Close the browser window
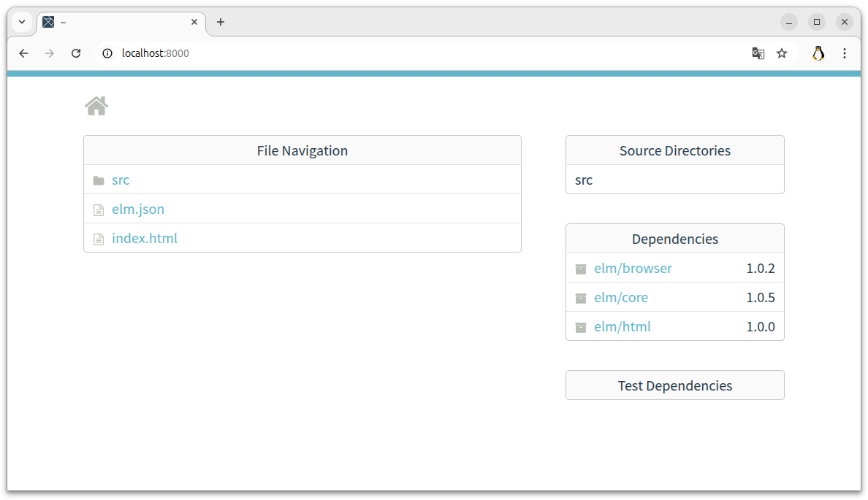 [844, 22]
